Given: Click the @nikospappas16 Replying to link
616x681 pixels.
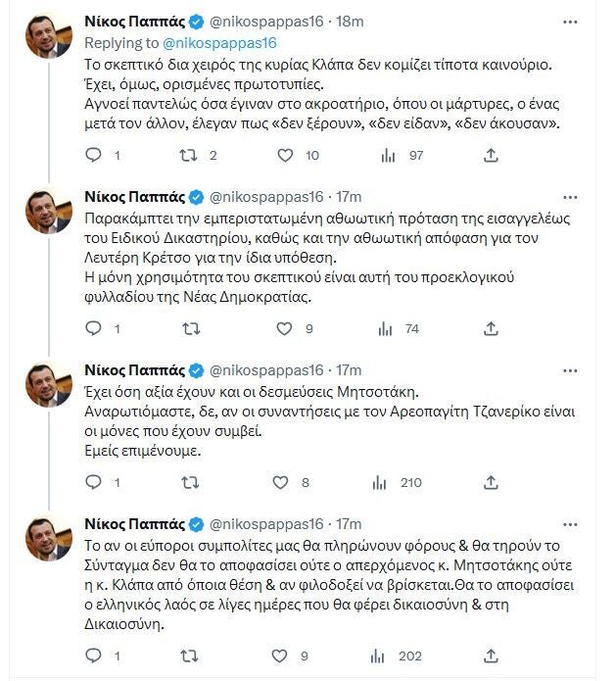Looking at the screenshot, I should 219,43.
